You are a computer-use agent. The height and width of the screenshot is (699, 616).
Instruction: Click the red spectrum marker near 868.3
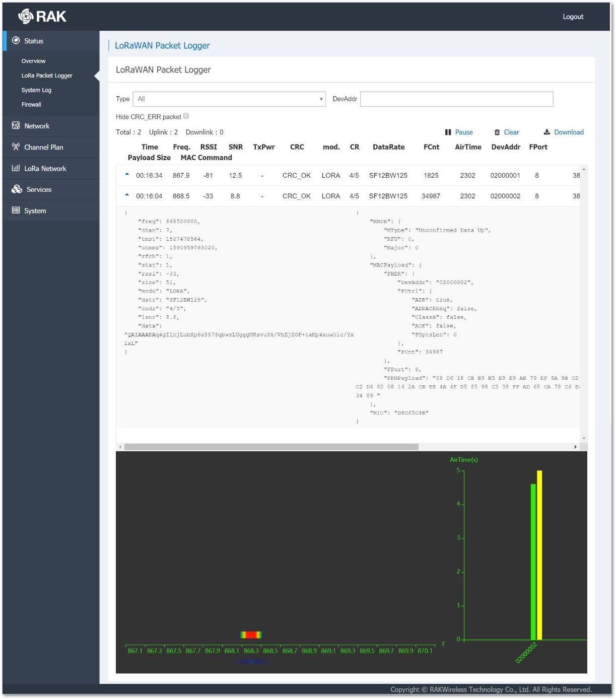[x=251, y=635]
